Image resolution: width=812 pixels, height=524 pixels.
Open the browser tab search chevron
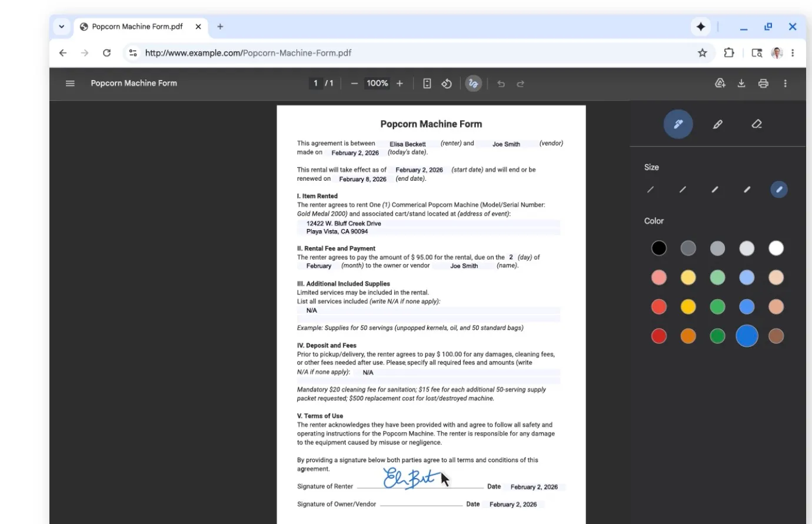point(61,26)
